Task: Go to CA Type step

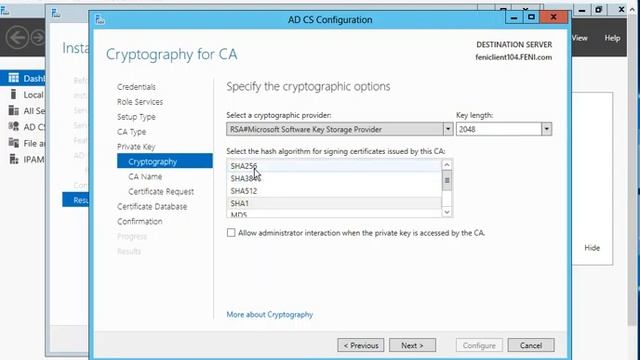Action: pyautogui.click(x=131, y=132)
